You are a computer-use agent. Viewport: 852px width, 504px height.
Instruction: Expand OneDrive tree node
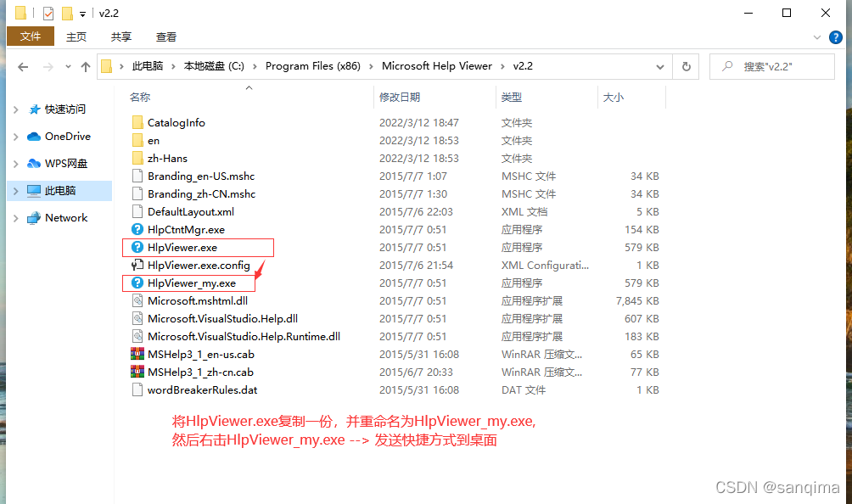pyautogui.click(x=16, y=137)
